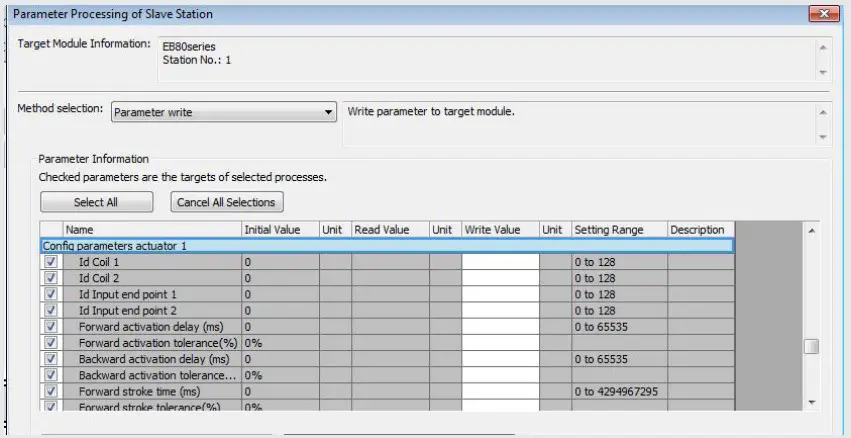Viewport: 851px width, 438px height.
Task: Click the Station No.: 1 text
Action: [196, 60]
